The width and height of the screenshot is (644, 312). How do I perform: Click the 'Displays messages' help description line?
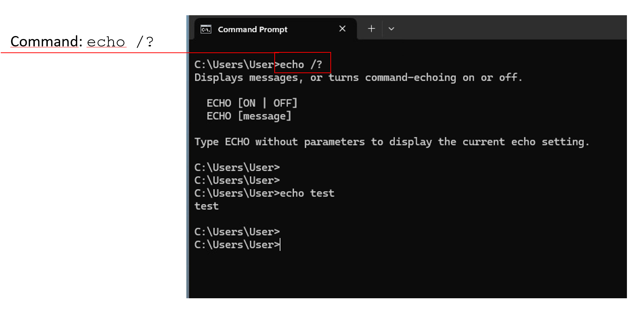tap(358, 78)
